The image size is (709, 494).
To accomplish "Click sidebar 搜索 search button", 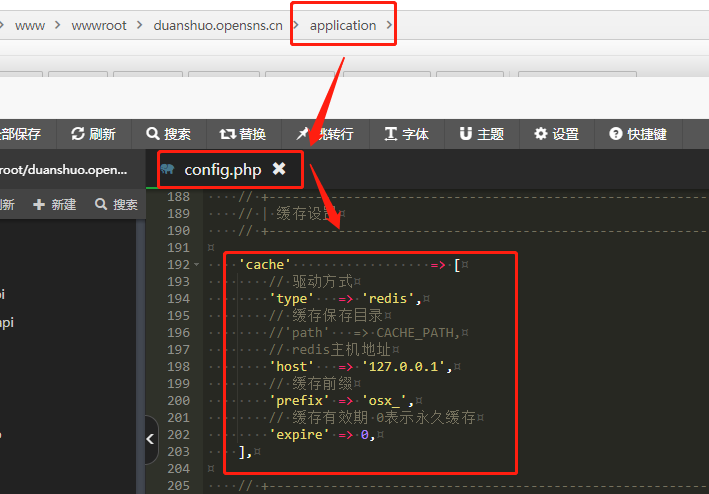I will [x=116, y=205].
